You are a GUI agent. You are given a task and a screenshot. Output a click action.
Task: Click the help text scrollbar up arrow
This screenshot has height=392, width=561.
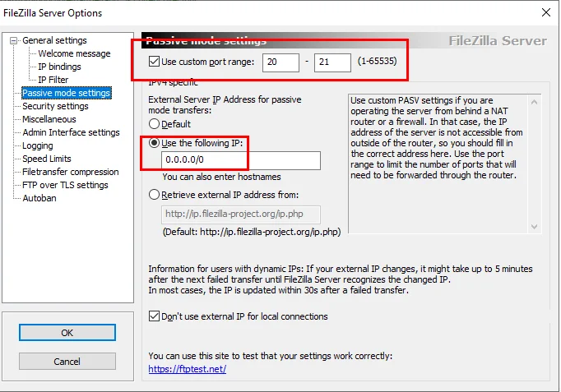534,102
